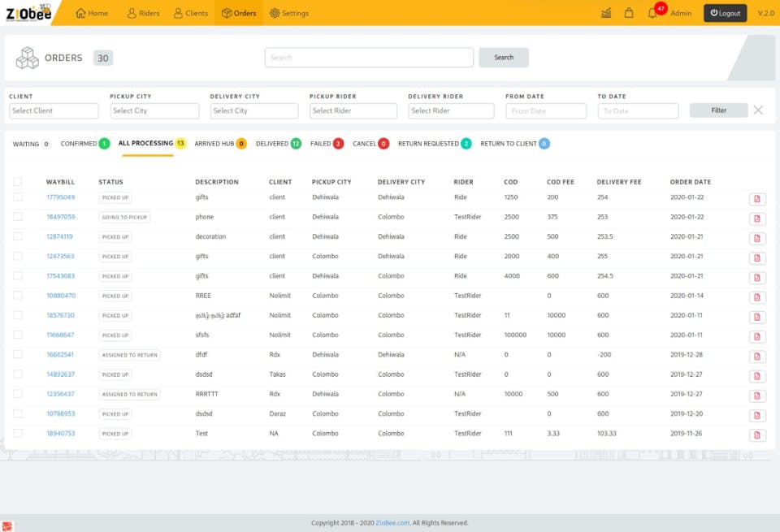The height and width of the screenshot is (532, 780).
Task: Click the Orders boxes icon beside title
Action: [x=28, y=58]
